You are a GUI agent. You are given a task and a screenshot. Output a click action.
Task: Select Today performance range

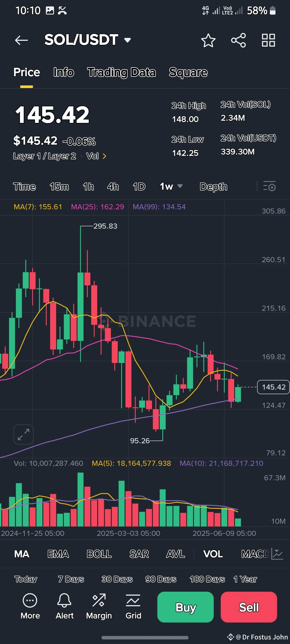click(x=26, y=579)
